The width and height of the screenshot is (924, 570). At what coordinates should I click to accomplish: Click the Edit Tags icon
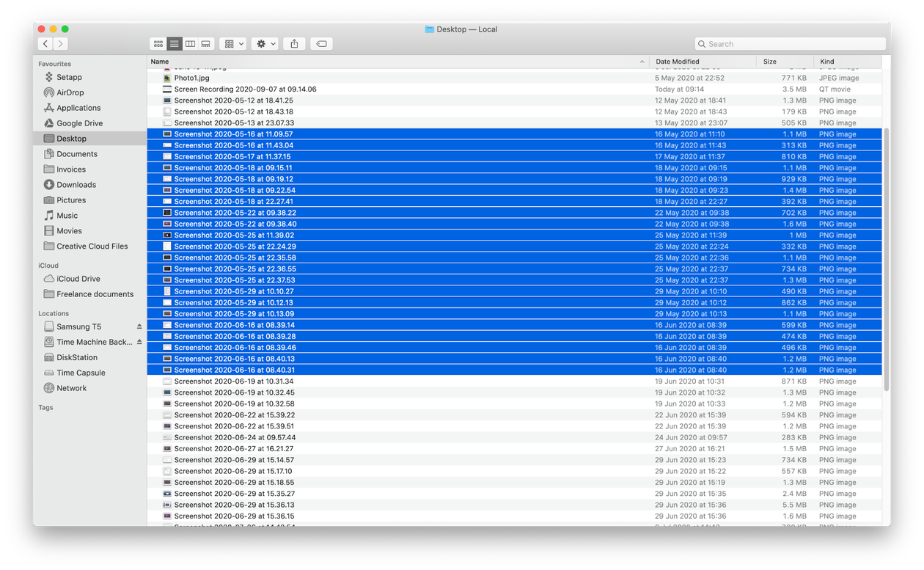[321, 43]
